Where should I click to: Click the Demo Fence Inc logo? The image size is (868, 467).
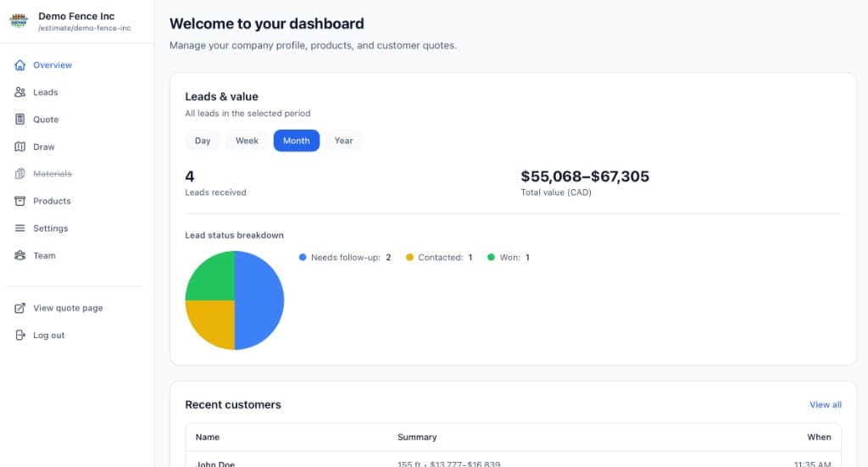point(19,20)
